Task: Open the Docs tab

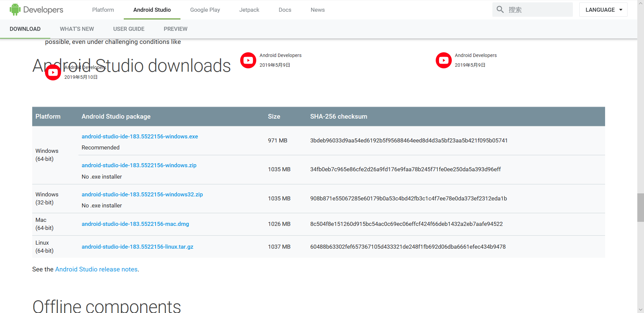Action: tap(285, 10)
